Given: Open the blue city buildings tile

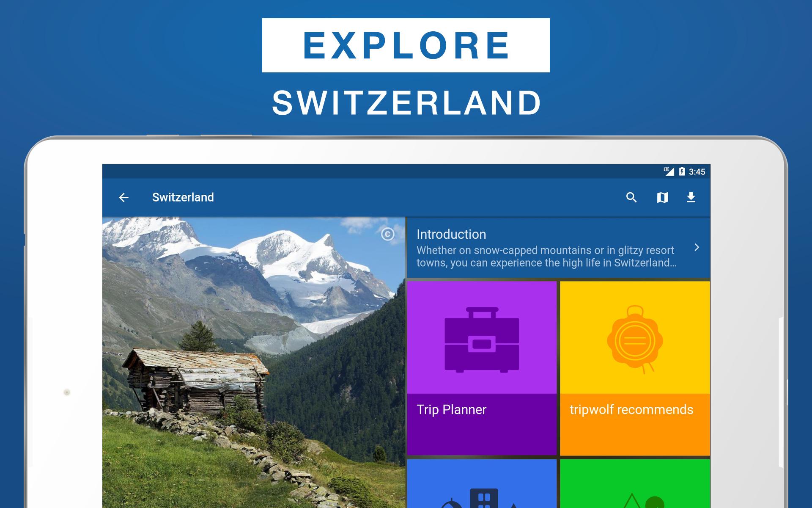Looking at the screenshot, I should click(x=482, y=483).
